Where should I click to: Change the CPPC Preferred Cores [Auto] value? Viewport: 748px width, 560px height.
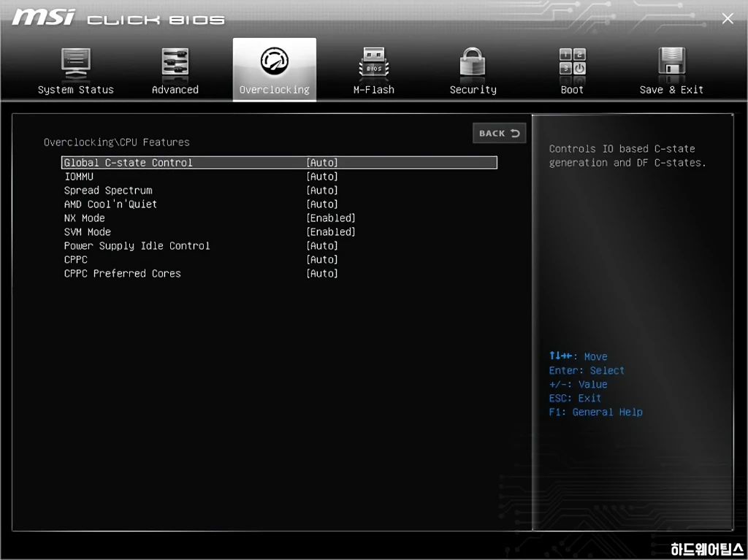pyautogui.click(x=322, y=273)
